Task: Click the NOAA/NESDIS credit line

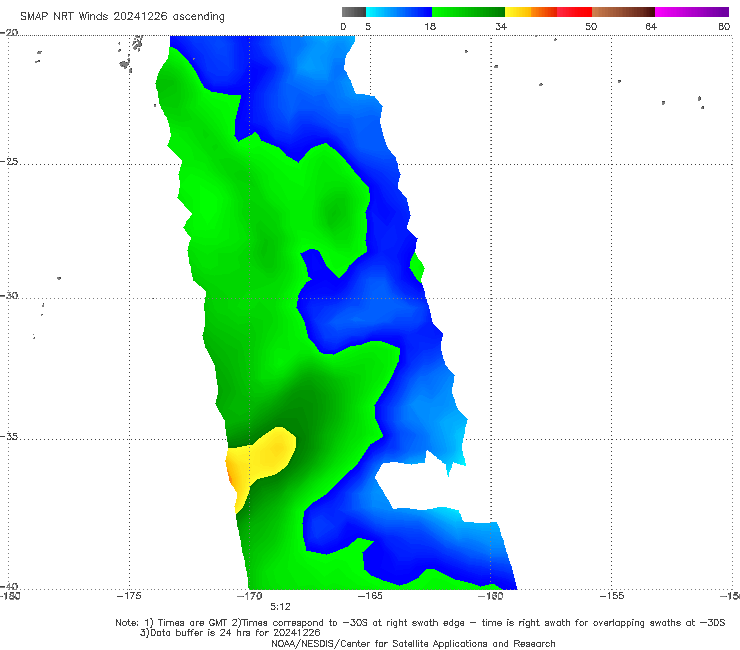Action: point(413,643)
